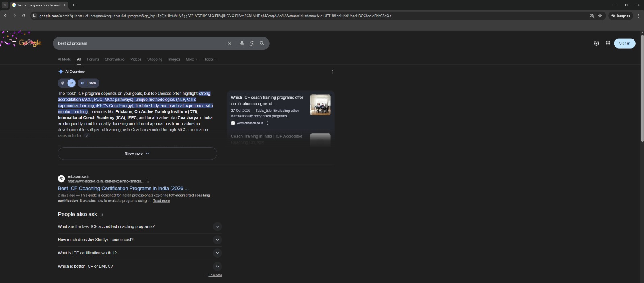644x283 pixels.
Task: Switch to the AI Mode tab
Action: pyautogui.click(x=64, y=59)
